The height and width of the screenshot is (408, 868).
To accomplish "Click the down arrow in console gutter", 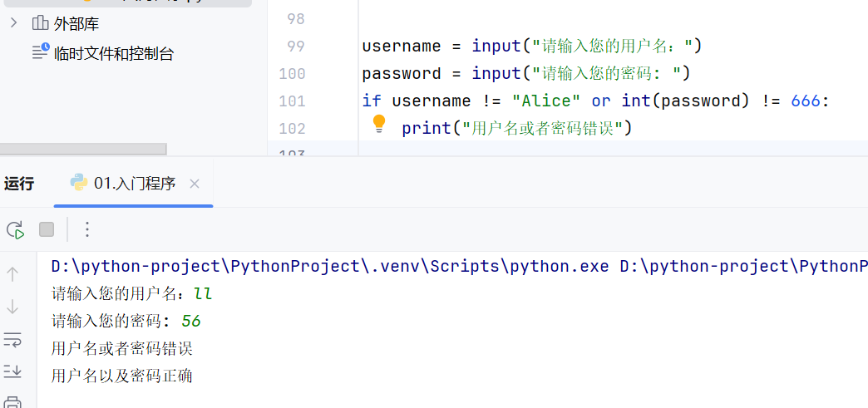I will (x=12, y=306).
